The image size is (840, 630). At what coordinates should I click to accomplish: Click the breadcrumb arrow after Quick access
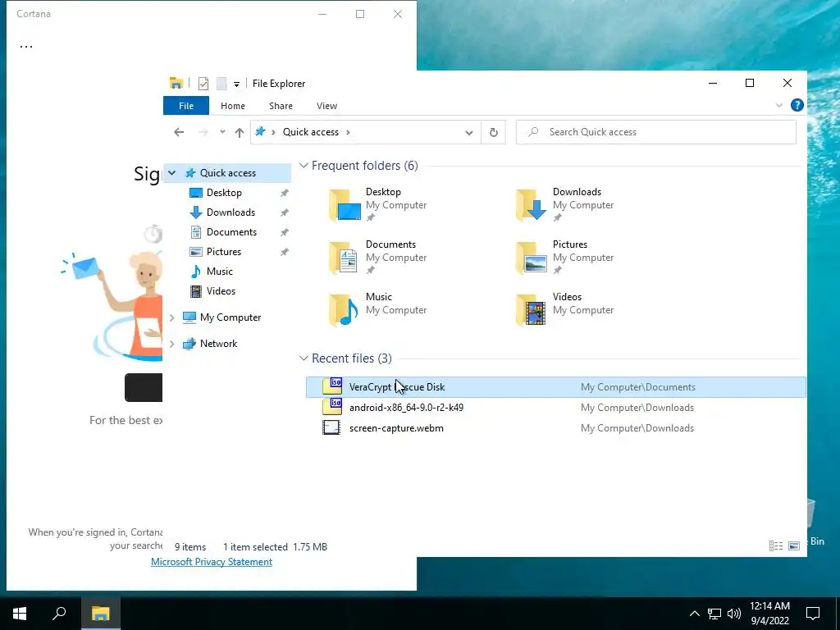pyautogui.click(x=348, y=132)
